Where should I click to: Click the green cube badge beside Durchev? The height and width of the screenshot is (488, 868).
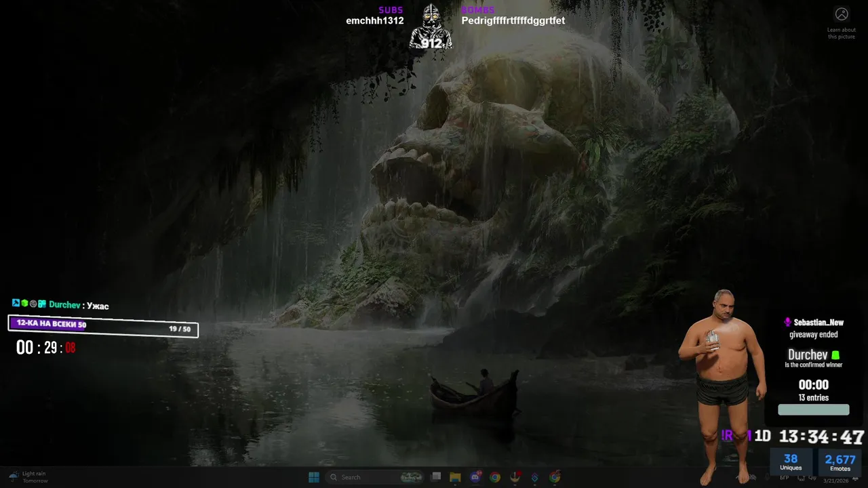[x=24, y=303]
